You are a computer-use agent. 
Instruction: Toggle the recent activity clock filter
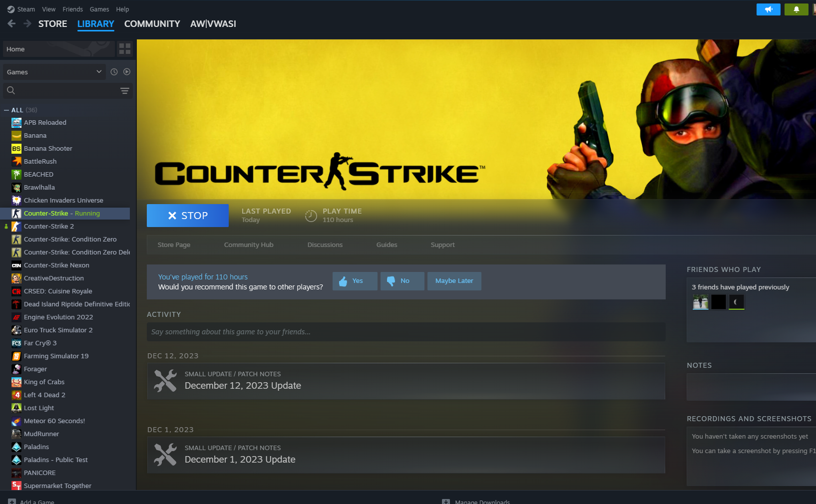click(114, 72)
